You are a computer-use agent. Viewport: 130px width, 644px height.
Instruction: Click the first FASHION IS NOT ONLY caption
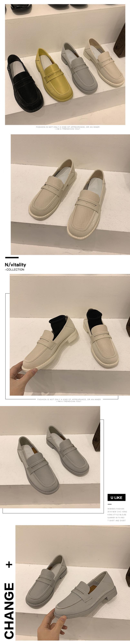pos(68,128)
